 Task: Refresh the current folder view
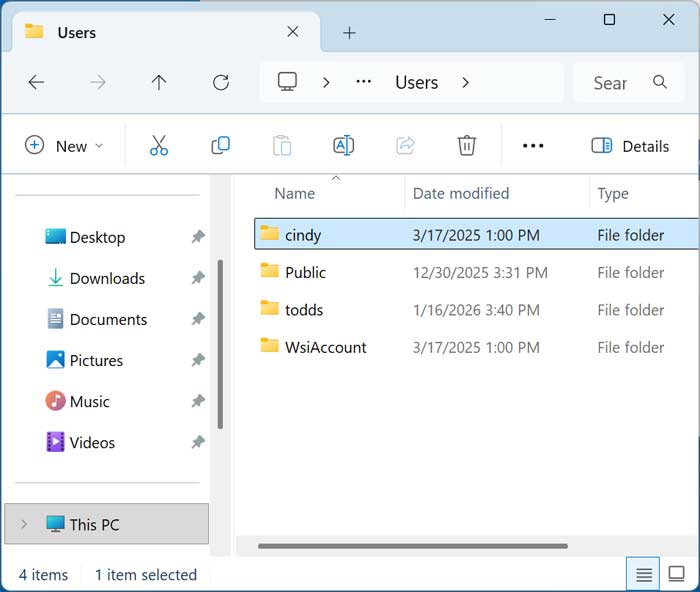(221, 83)
